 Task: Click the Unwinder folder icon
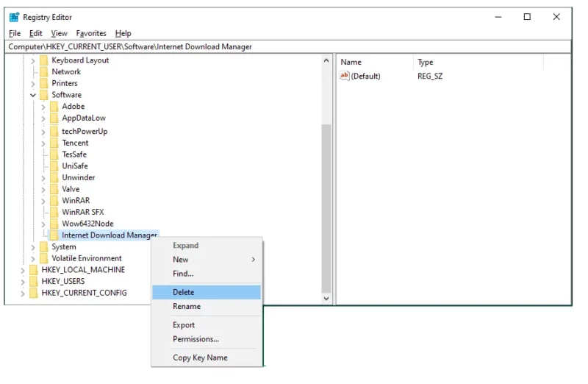(54, 177)
